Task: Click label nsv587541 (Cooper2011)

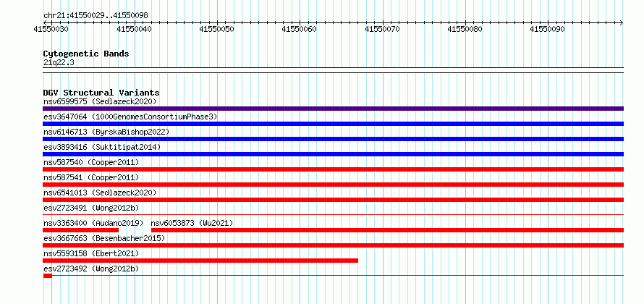Action: [x=91, y=177]
